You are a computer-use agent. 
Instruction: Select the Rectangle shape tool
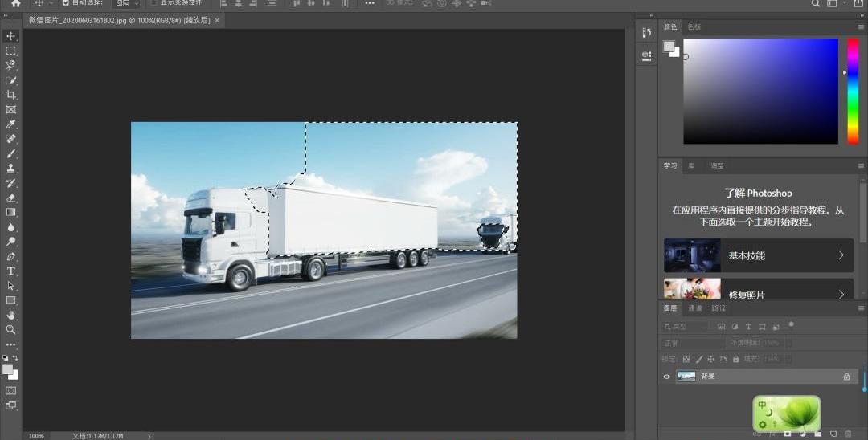[x=10, y=300]
